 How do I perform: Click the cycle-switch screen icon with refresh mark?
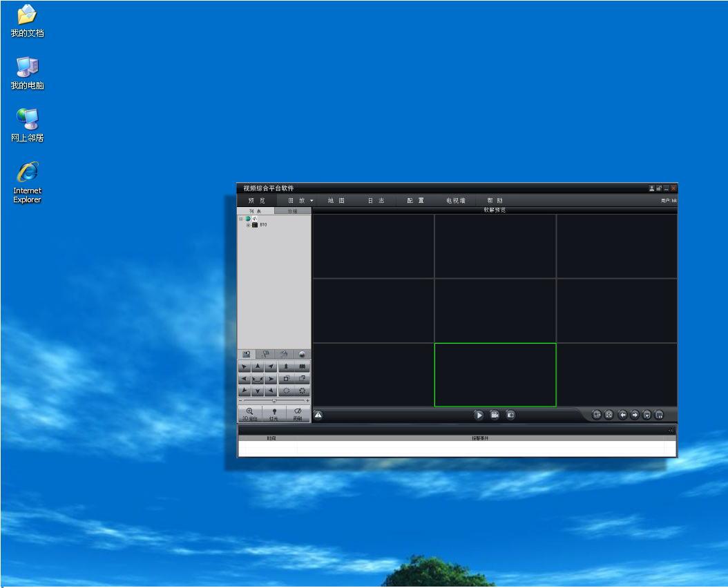(x=646, y=415)
